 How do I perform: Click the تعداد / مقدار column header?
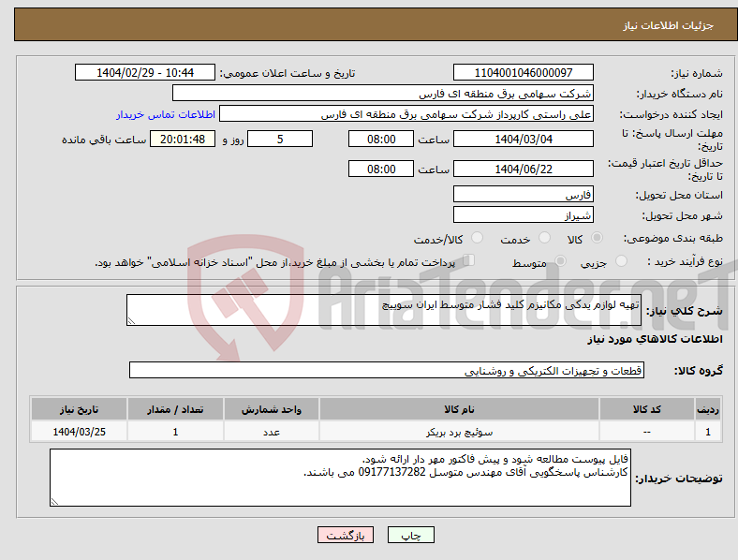pyautogui.click(x=175, y=409)
